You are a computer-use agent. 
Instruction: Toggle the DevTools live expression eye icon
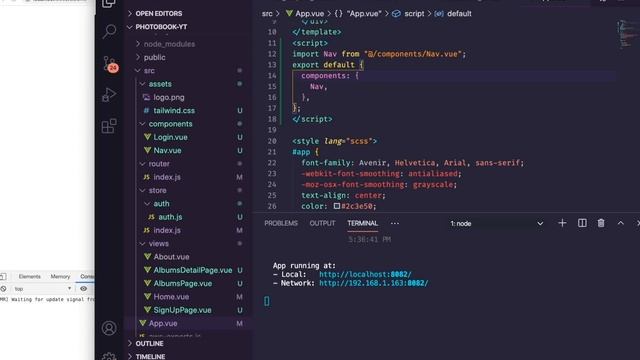[x=83, y=289]
